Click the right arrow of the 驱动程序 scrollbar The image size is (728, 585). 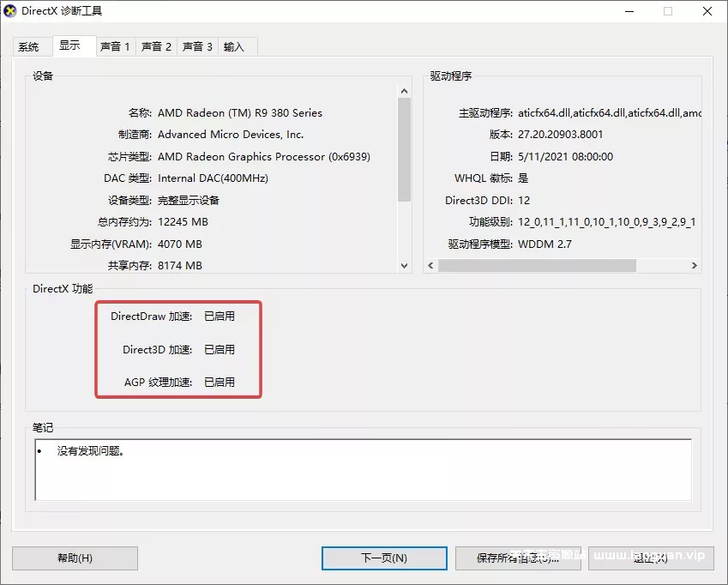point(695,266)
